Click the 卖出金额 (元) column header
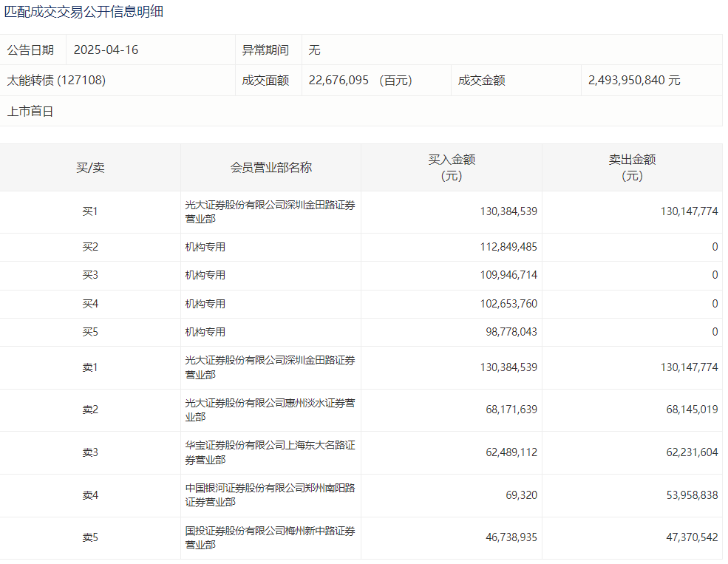 632,168
